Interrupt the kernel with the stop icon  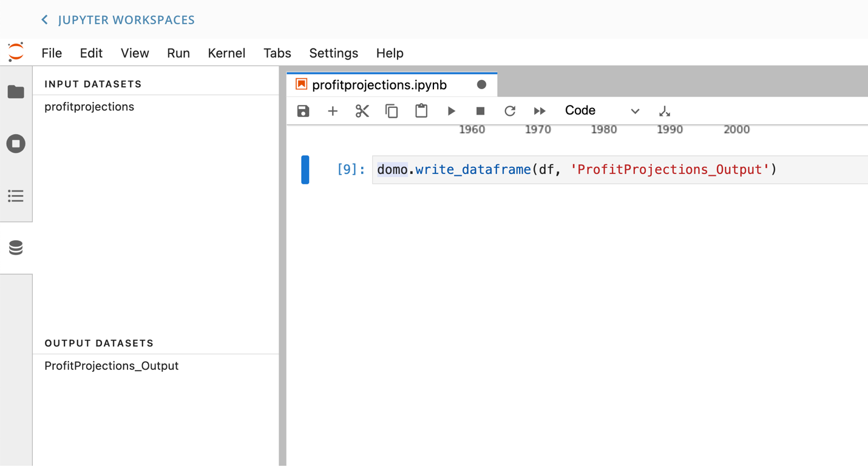[480, 111]
